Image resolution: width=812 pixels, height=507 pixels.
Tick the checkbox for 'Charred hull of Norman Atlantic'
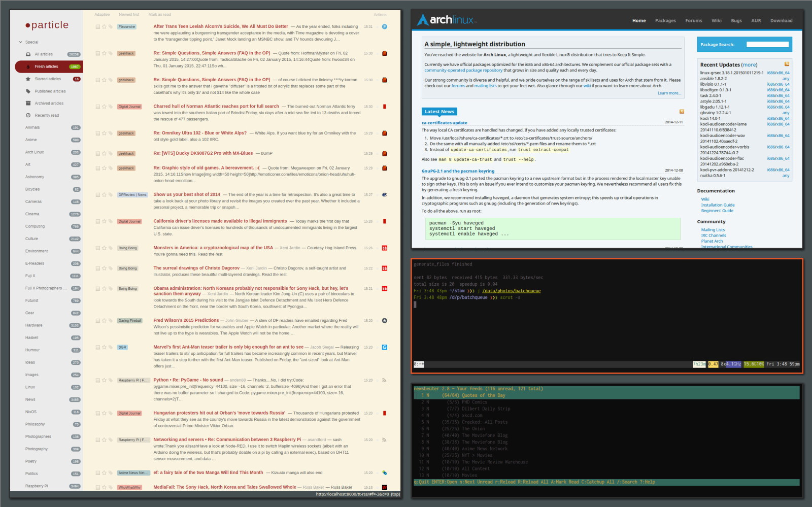click(98, 107)
